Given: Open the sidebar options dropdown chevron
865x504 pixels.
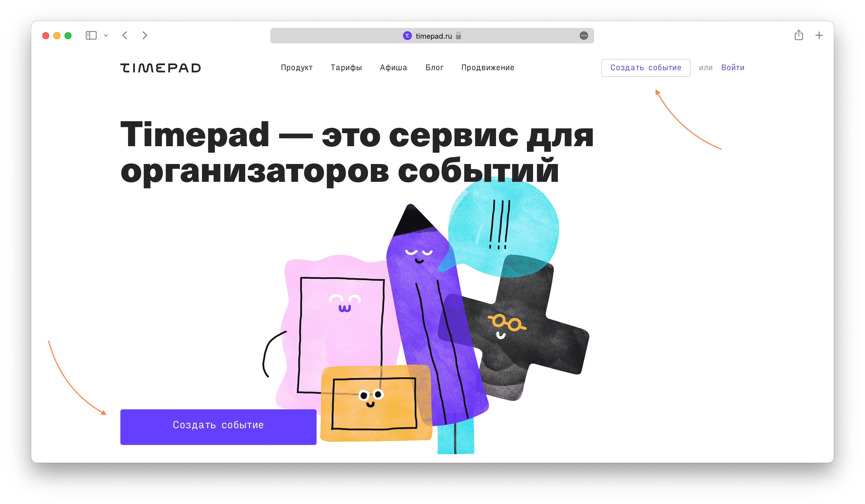Looking at the screenshot, I should click(x=106, y=36).
